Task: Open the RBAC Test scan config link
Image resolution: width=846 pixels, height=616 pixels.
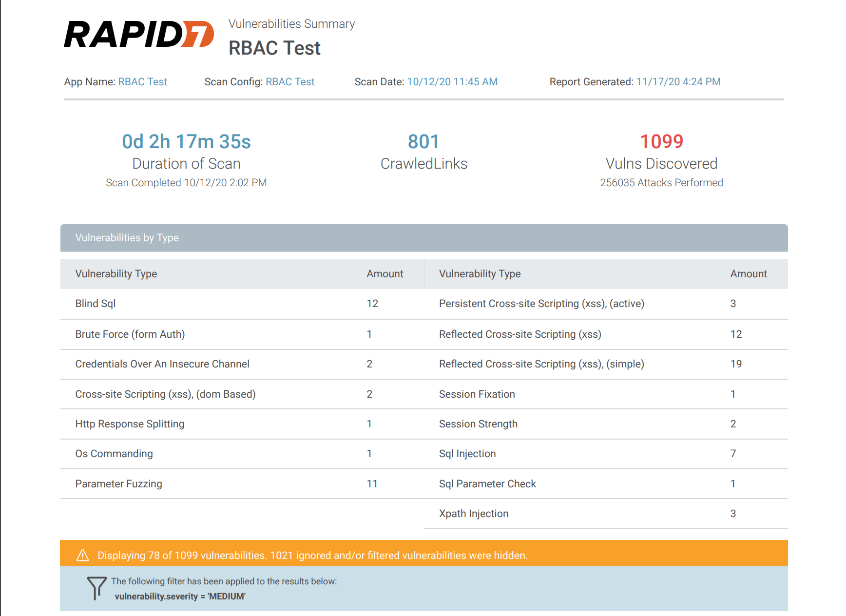Action: pyautogui.click(x=290, y=82)
